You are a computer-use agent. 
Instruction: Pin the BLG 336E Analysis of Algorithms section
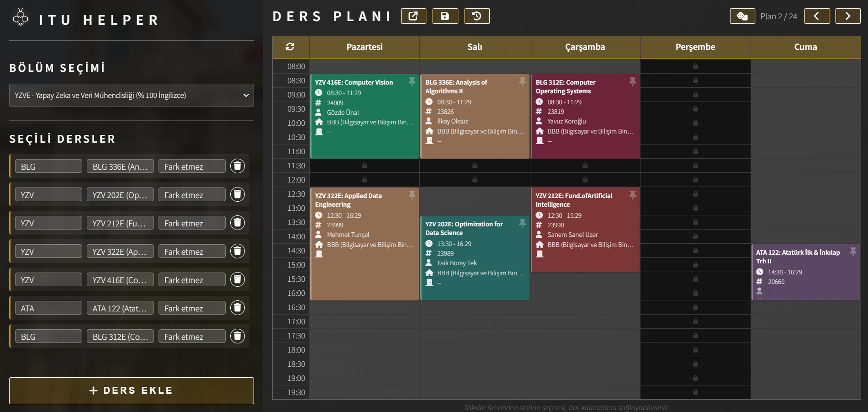pos(522,81)
